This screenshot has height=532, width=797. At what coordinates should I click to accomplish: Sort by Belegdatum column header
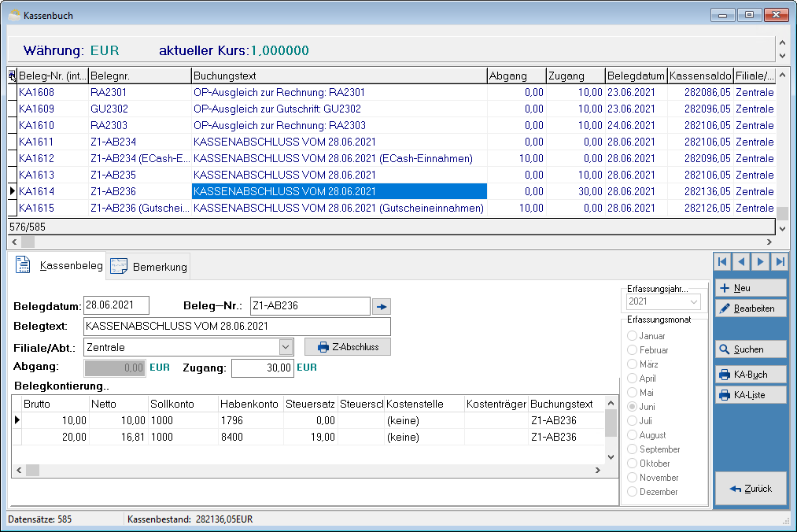coord(636,76)
